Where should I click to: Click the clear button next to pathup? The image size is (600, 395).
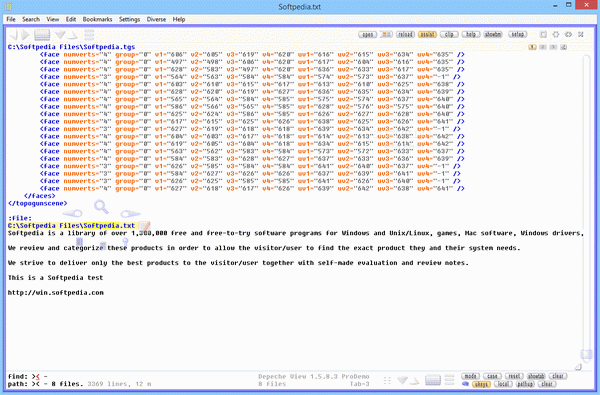point(546,384)
